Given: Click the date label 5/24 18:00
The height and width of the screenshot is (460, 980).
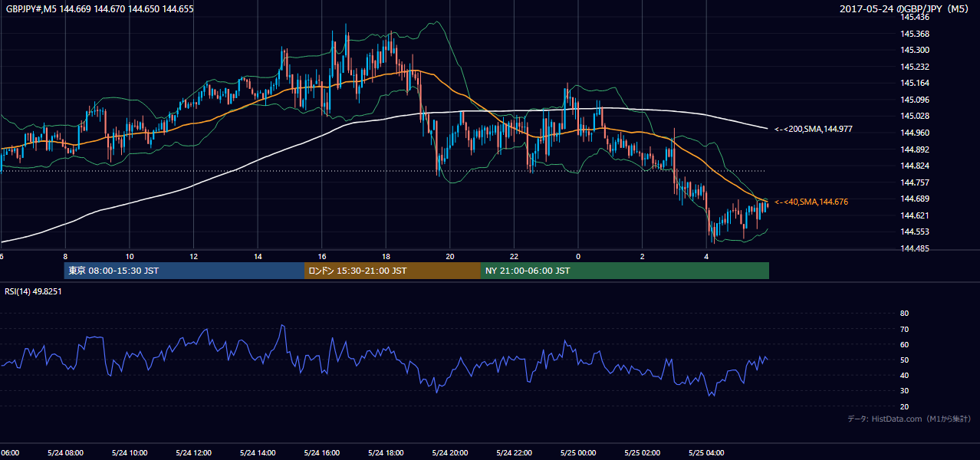Looking at the screenshot, I should [386, 453].
